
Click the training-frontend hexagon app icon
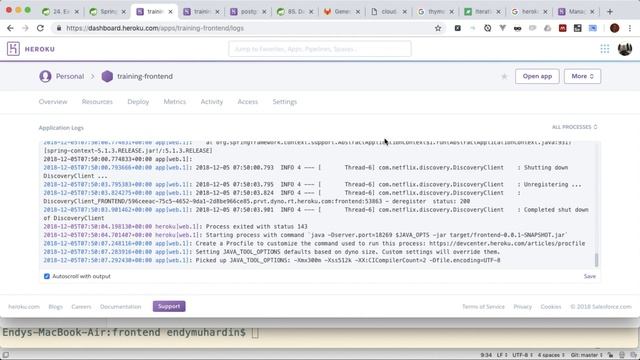107,76
